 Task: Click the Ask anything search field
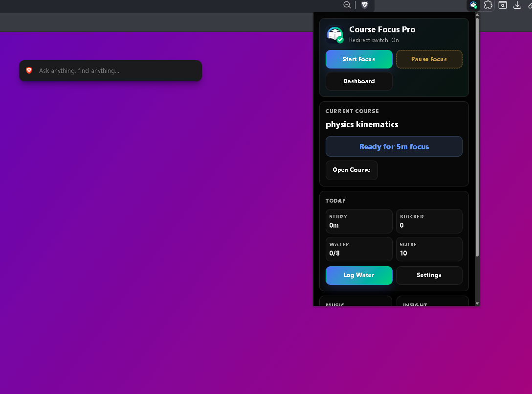[111, 70]
